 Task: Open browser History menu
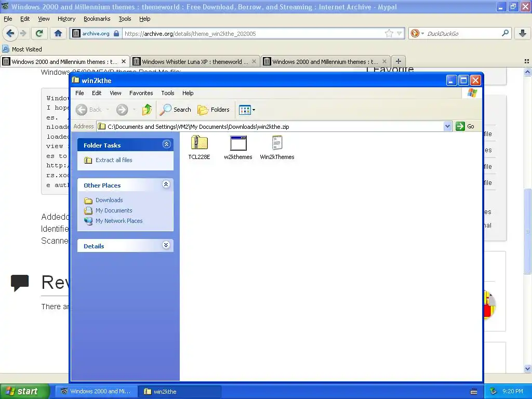(x=66, y=19)
